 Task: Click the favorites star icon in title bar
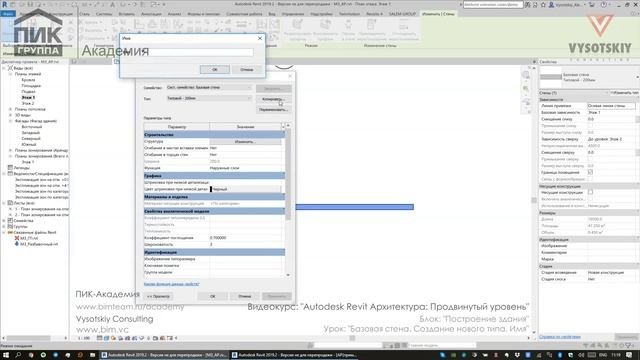click(543, 5)
